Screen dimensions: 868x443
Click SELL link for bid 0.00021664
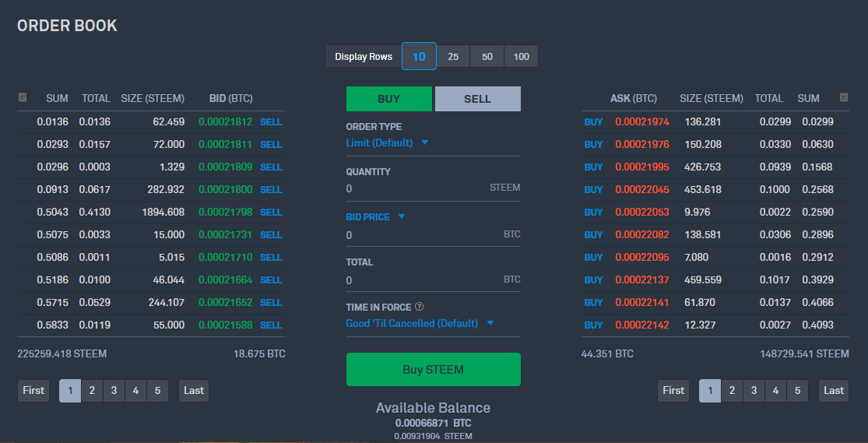[271, 280]
